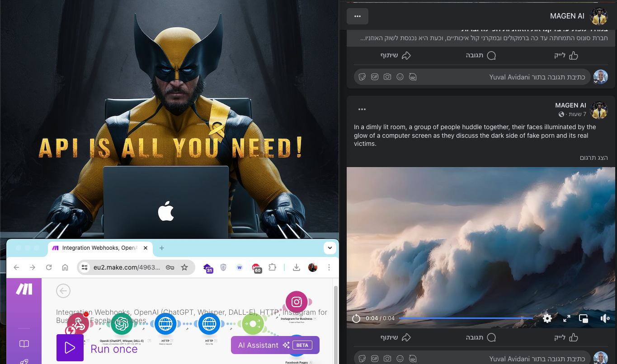Click the circled back arrow in Make
This screenshot has height=364, width=617.
tap(63, 291)
